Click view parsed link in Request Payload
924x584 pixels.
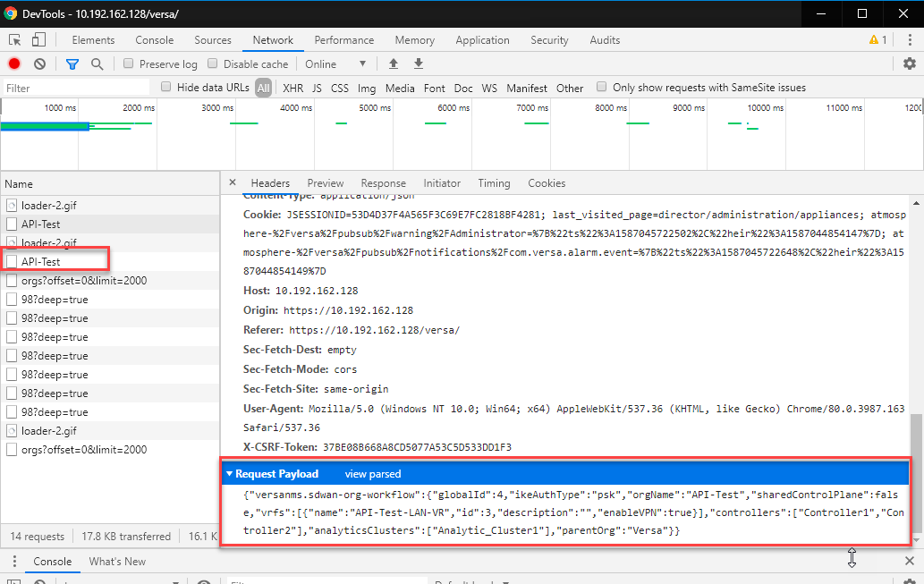coord(373,474)
